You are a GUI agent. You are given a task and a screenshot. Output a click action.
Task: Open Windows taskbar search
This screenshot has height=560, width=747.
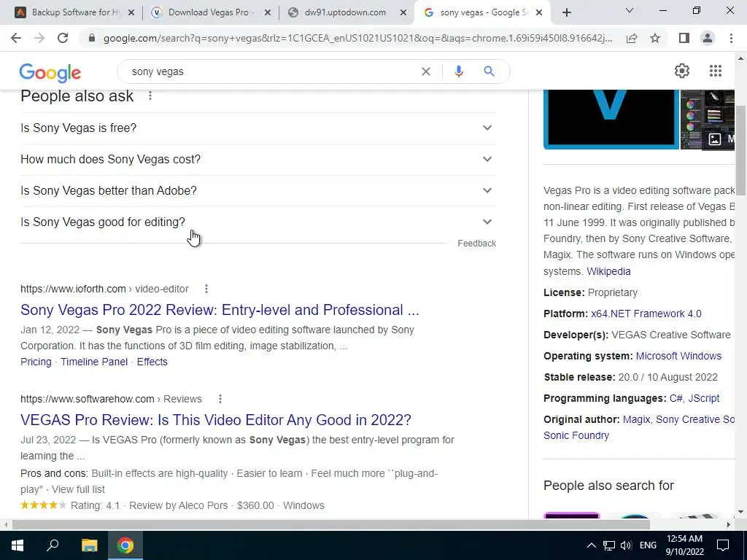tap(53, 545)
